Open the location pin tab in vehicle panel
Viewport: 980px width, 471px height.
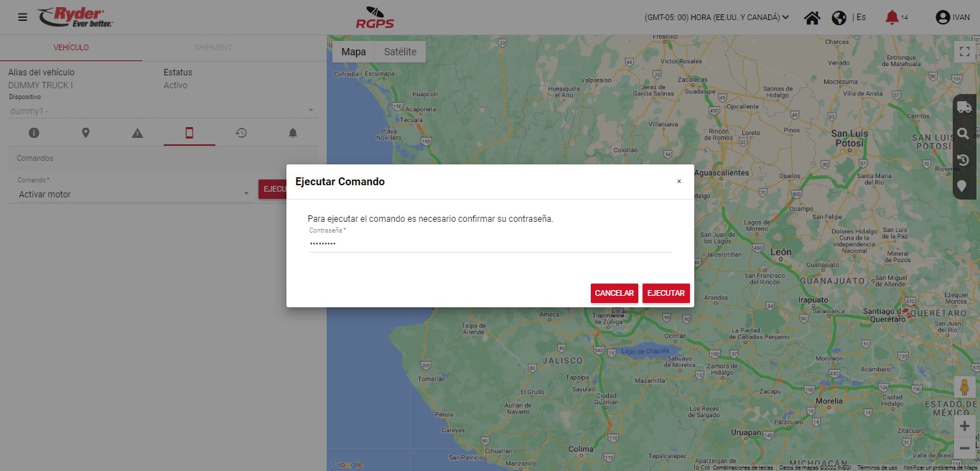click(x=85, y=133)
